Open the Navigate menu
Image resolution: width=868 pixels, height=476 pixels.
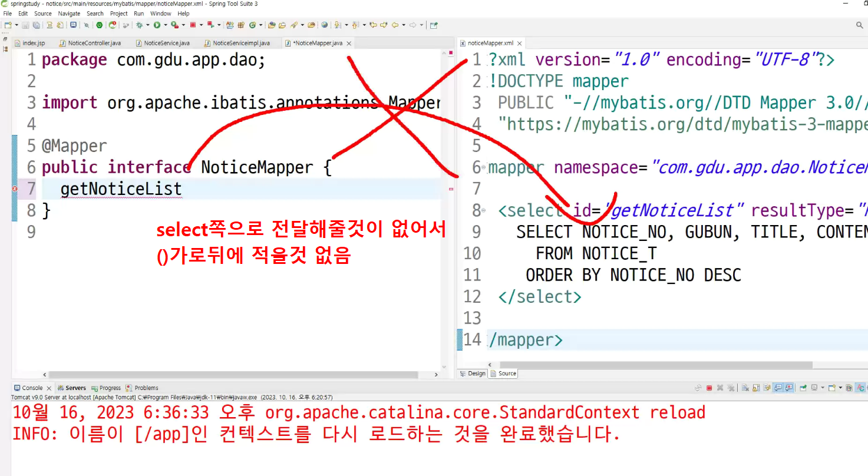click(x=69, y=14)
